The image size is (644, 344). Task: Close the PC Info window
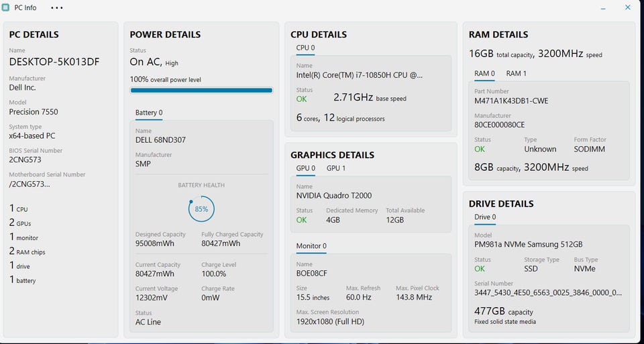click(628, 7)
